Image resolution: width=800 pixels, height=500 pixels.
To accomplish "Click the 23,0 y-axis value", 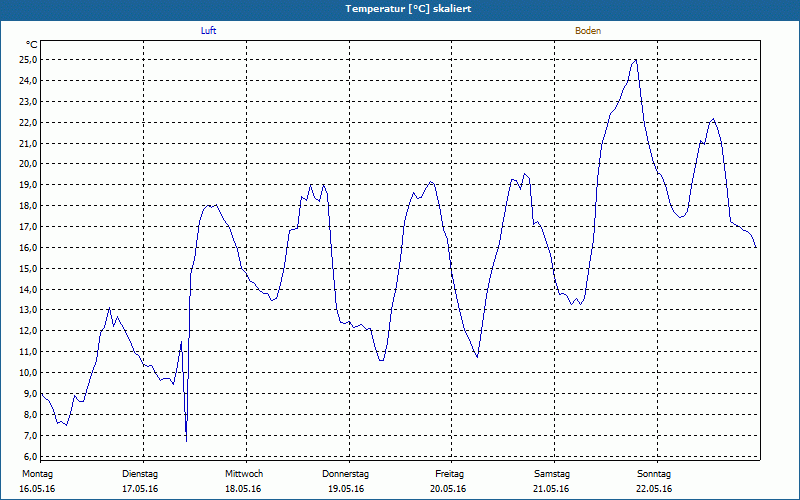I will point(29,102).
